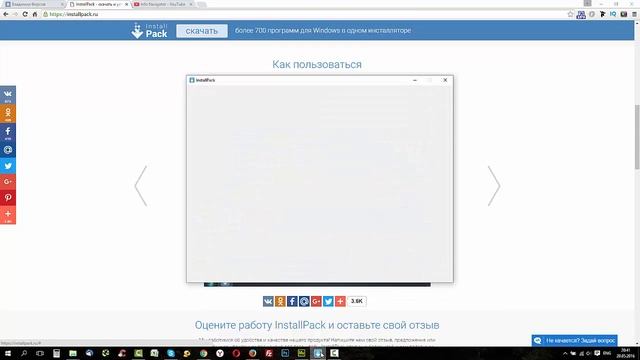Click the page vertical scrollbar thumb

pos(637,137)
